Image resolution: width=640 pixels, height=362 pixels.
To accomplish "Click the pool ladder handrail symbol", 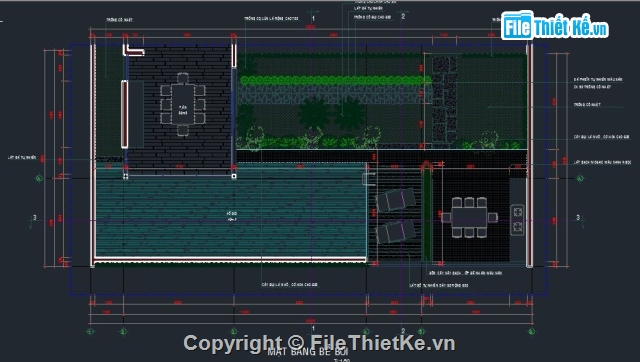I will pos(368,179).
